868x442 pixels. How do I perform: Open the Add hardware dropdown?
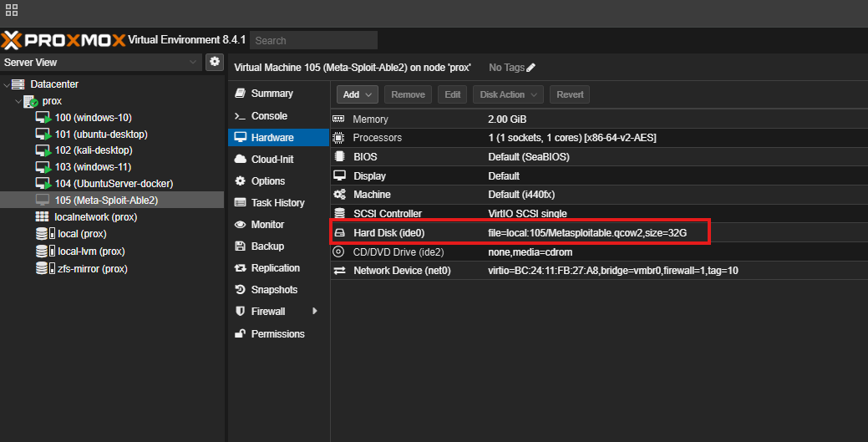tap(357, 94)
